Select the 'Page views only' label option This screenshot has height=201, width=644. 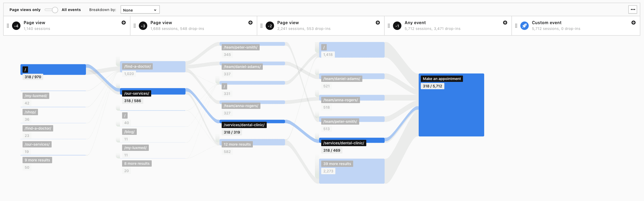pyautogui.click(x=25, y=10)
